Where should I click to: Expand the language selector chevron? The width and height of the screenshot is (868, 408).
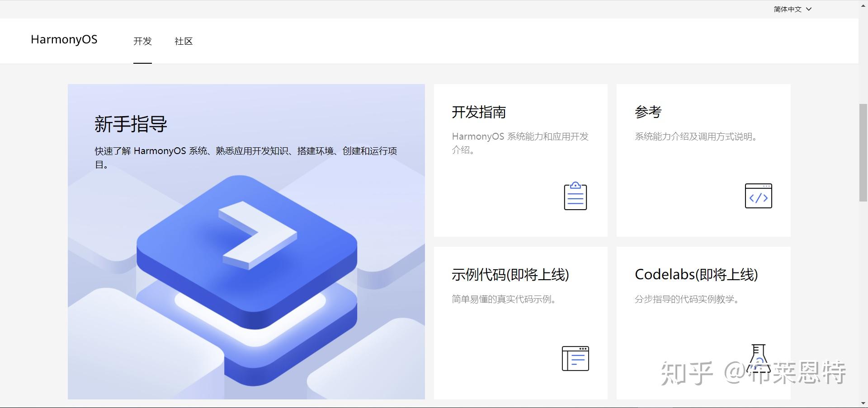click(x=809, y=9)
